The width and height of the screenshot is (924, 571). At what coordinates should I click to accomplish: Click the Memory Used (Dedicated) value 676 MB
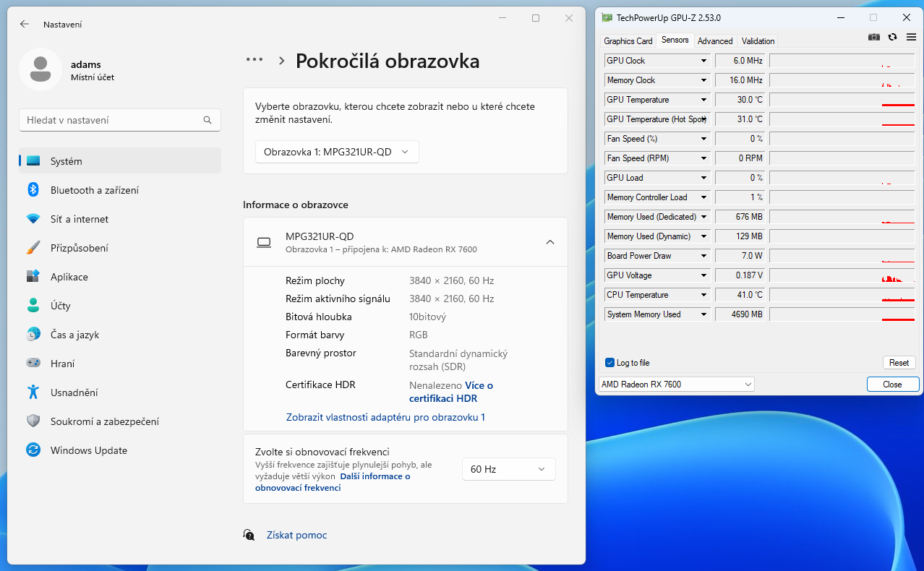coord(740,217)
